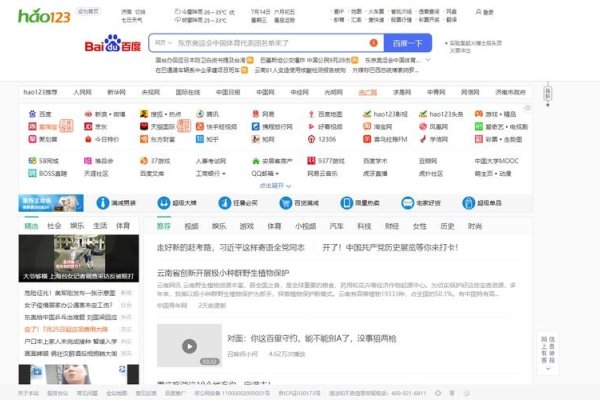
Task: Click the 设为首页 button
Action: 88,11
